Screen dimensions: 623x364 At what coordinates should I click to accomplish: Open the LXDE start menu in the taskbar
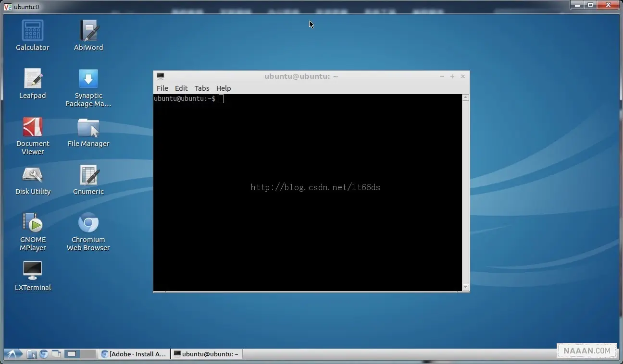[13, 354]
